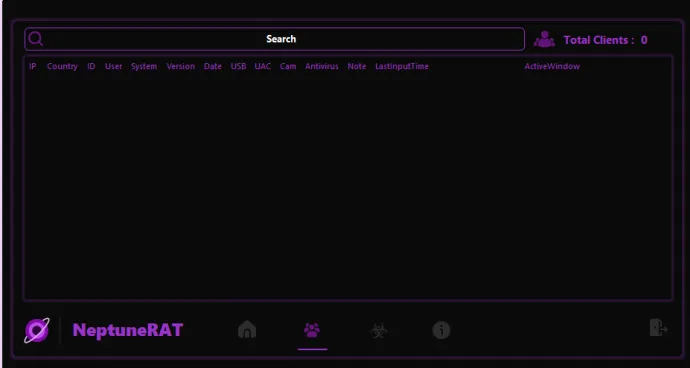Sort by the IP column header
Screen dimensions: 690x368
tap(33, 66)
